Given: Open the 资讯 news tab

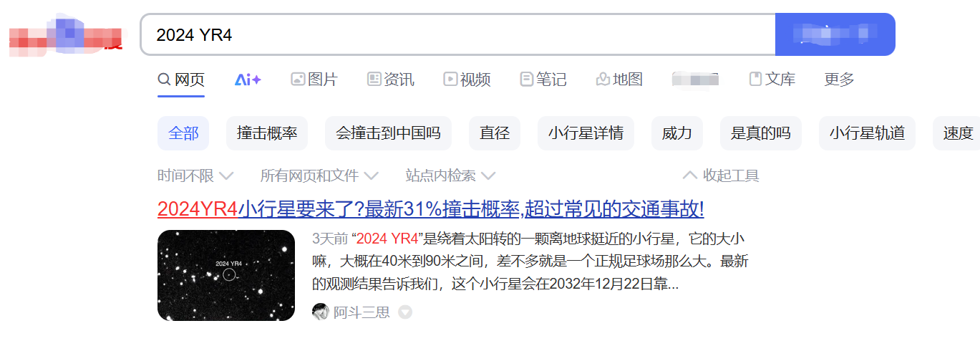Looking at the screenshot, I should click(390, 80).
